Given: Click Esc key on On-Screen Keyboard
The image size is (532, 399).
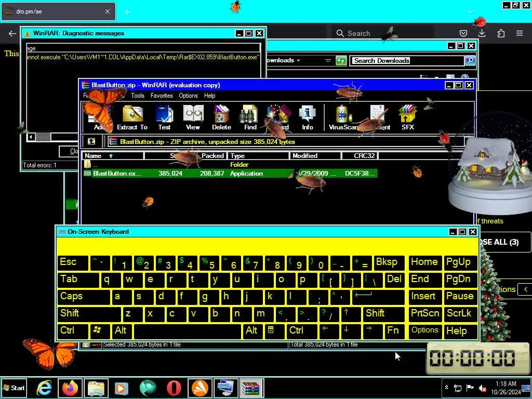Looking at the screenshot, I should (73, 262).
